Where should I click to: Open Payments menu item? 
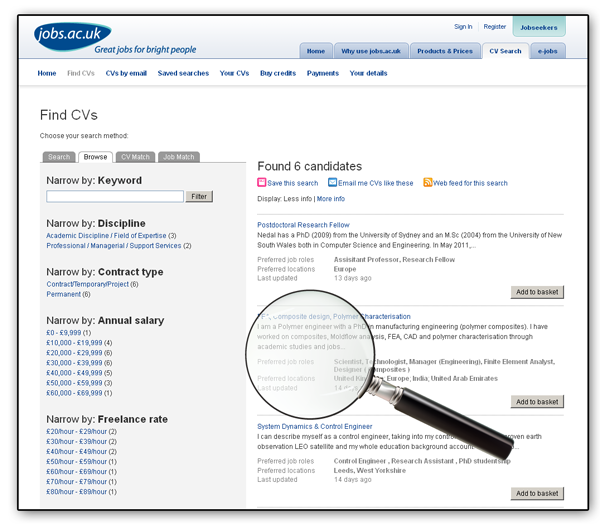pos(323,73)
